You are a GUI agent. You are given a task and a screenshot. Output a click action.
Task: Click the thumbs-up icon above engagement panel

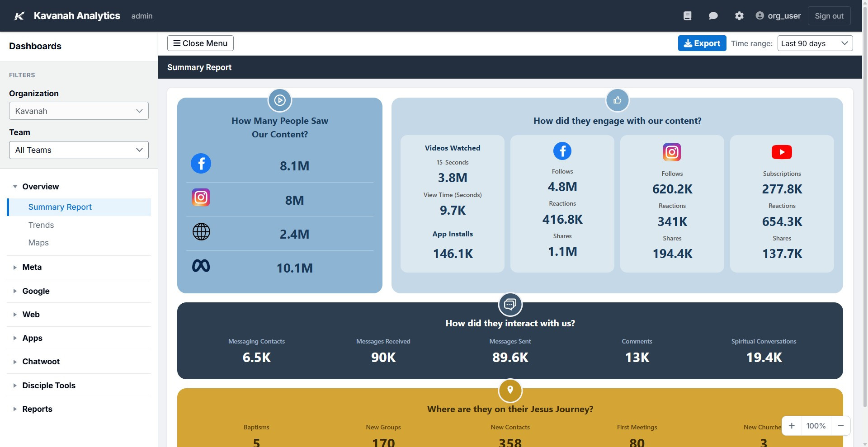coord(618,100)
